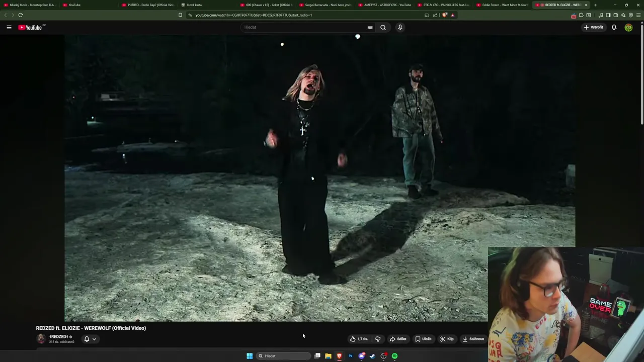Image resolution: width=644 pixels, height=362 pixels.
Task: Open Brave Shields lion icon in address bar
Action: pos(445,15)
